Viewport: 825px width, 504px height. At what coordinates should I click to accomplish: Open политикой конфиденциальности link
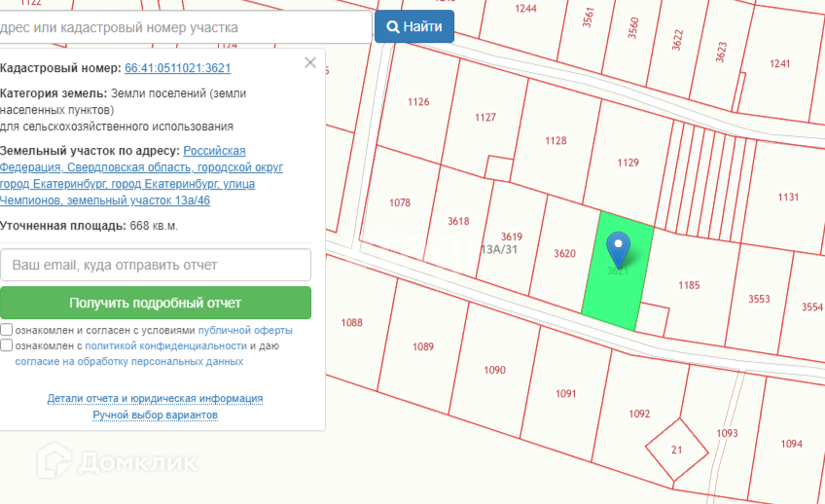(165, 345)
